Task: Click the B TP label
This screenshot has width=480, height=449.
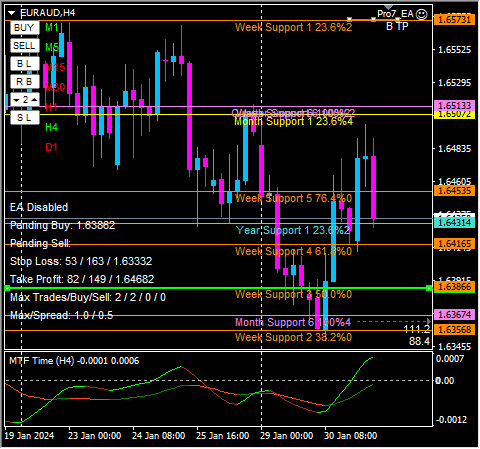Action: coord(397,26)
